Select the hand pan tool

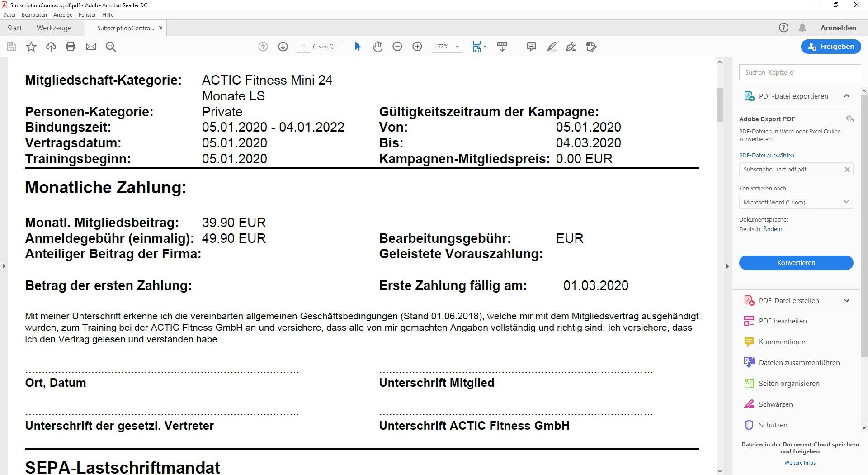click(377, 47)
